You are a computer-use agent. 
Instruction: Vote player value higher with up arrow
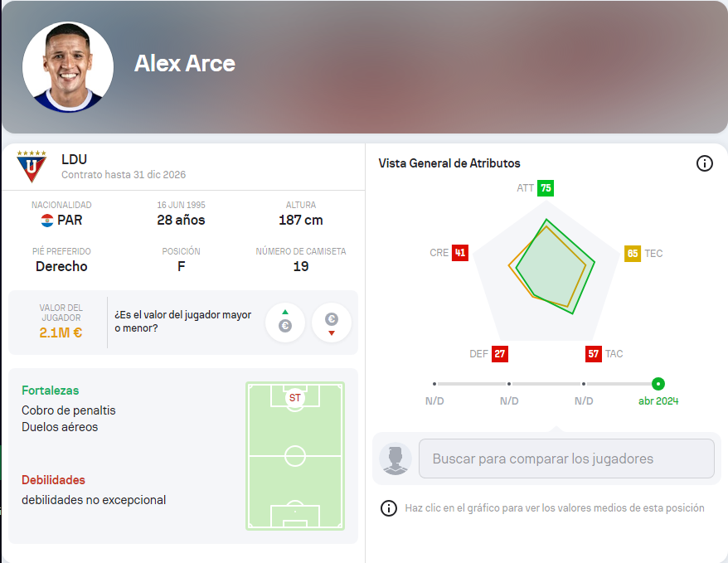click(285, 323)
